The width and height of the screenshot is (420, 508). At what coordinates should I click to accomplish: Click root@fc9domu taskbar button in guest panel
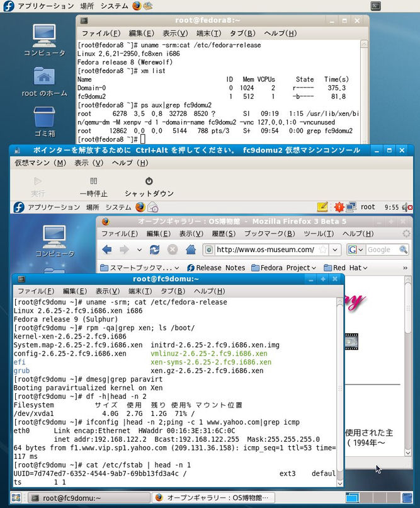click(89, 498)
